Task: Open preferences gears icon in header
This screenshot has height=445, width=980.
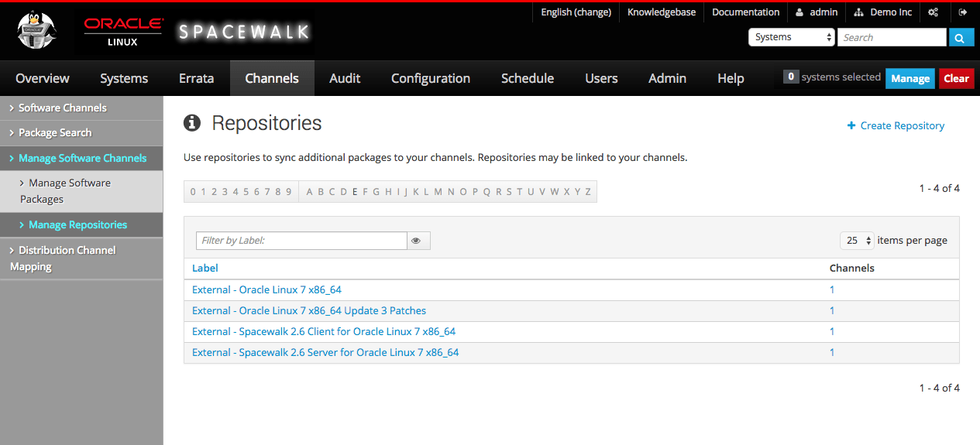Action: pyautogui.click(x=934, y=12)
